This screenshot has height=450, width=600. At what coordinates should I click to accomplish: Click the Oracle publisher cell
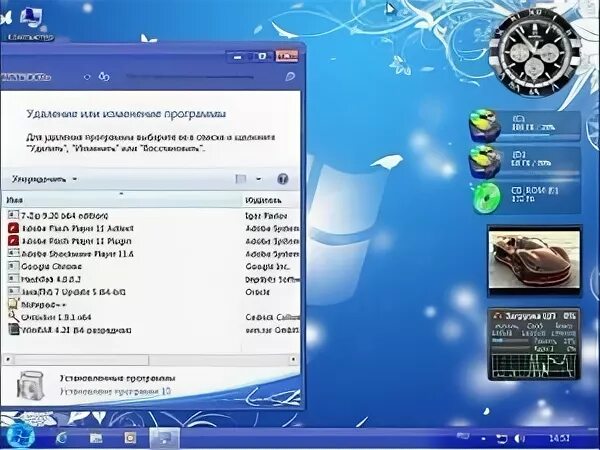[258, 292]
